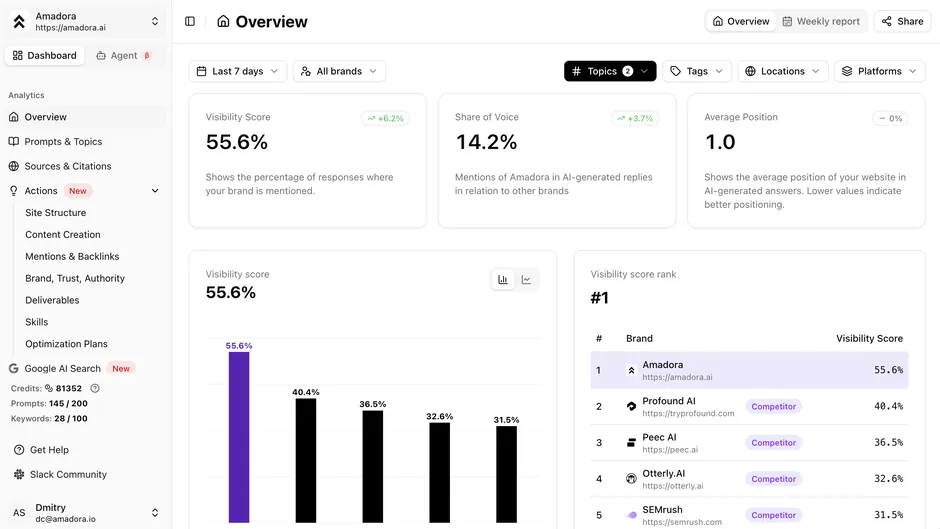Image resolution: width=940 pixels, height=529 pixels.
Task: Select the Profound AI row name
Action: click(x=669, y=401)
